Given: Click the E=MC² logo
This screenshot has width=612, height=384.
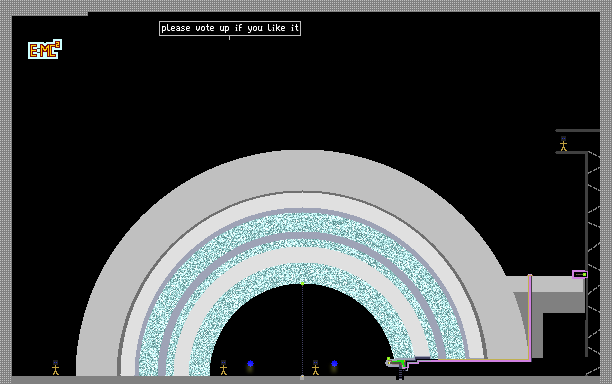Looking at the screenshot, I should [x=45, y=49].
